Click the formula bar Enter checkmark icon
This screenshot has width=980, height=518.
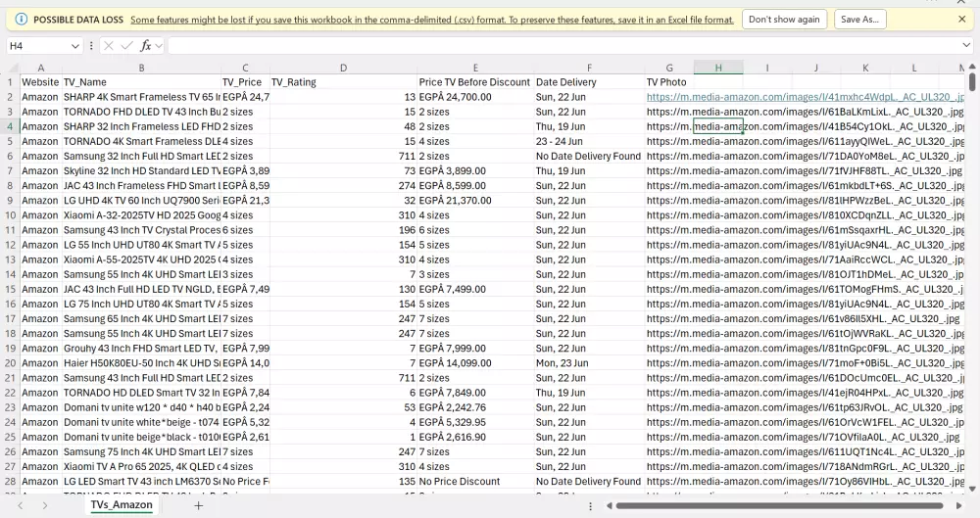[x=126, y=46]
